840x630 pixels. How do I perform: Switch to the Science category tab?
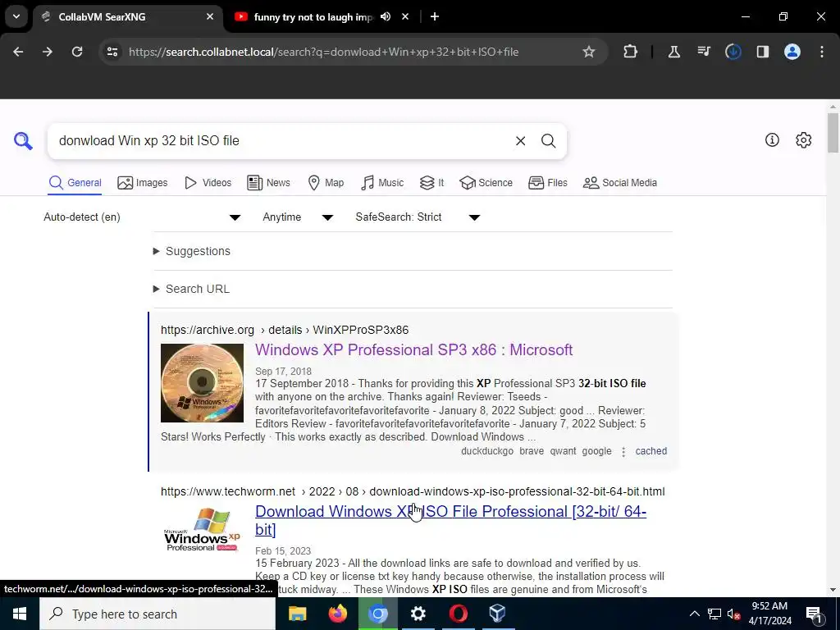tap(486, 183)
